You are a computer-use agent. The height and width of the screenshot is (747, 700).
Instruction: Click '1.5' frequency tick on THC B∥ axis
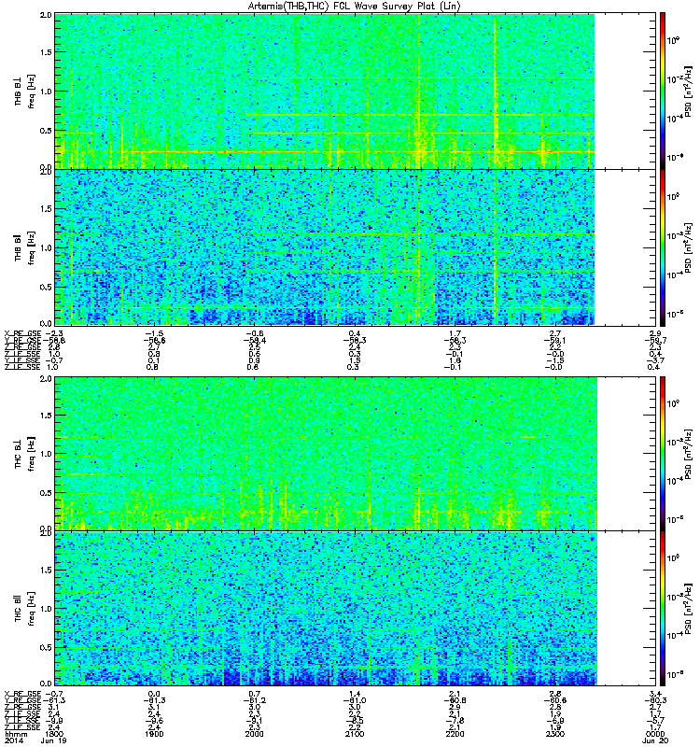click(46, 570)
